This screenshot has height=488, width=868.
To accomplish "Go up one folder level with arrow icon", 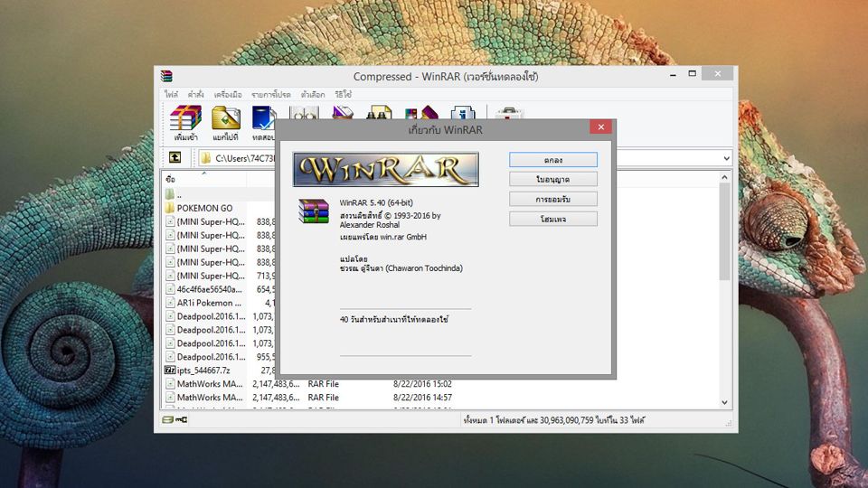I will [x=175, y=157].
